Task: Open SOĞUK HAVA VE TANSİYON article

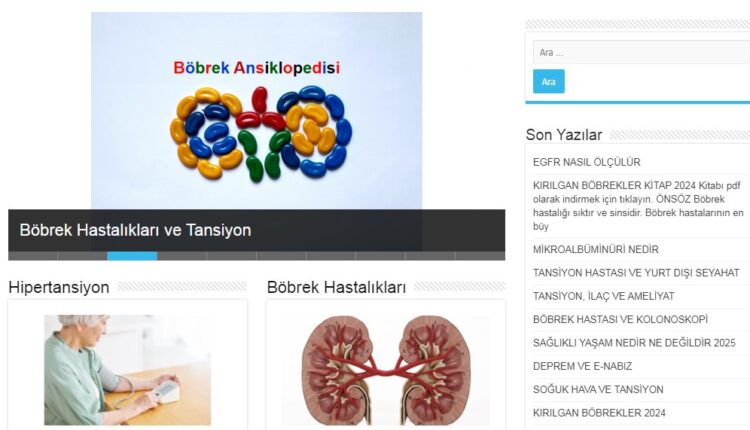Action: (x=598, y=389)
